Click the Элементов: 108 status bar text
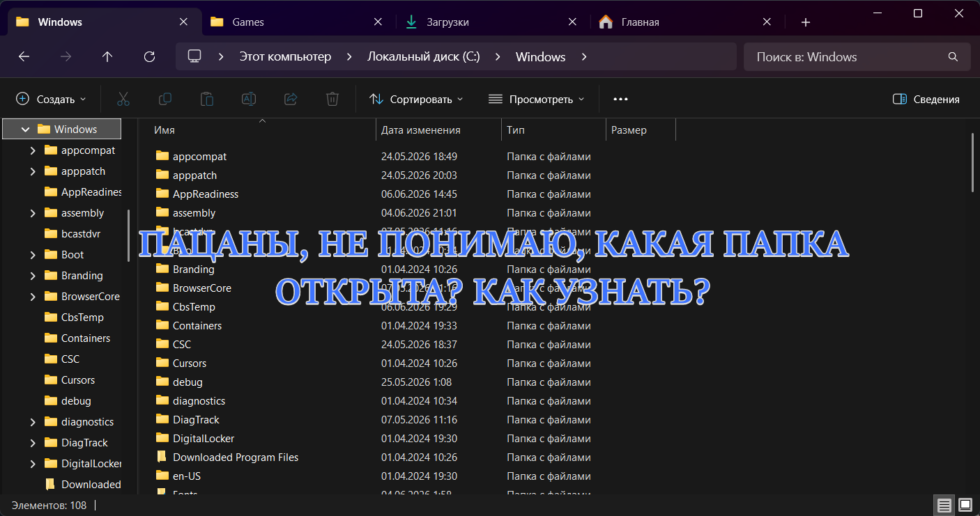Image resolution: width=980 pixels, height=516 pixels. (x=49, y=506)
